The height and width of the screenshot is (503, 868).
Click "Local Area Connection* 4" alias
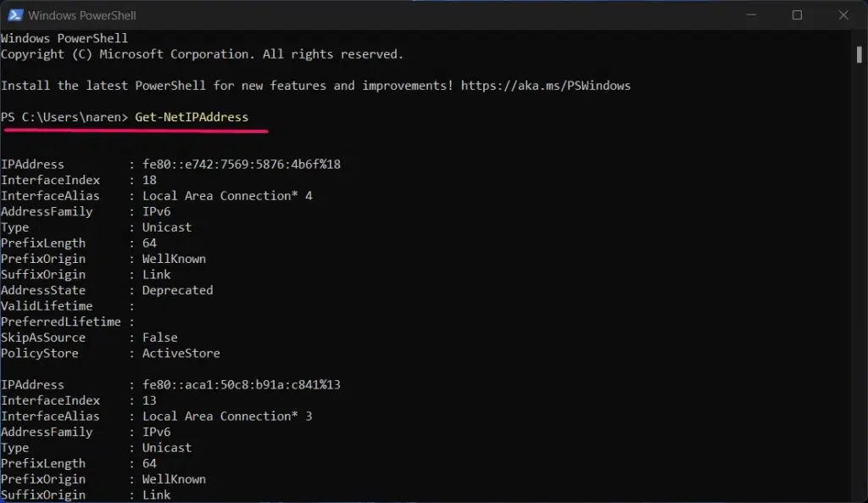tap(227, 196)
